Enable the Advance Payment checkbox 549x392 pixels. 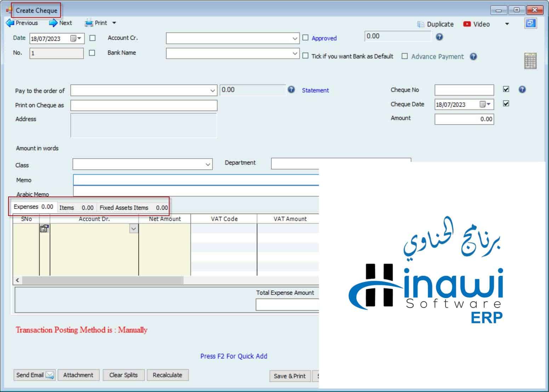405,56
